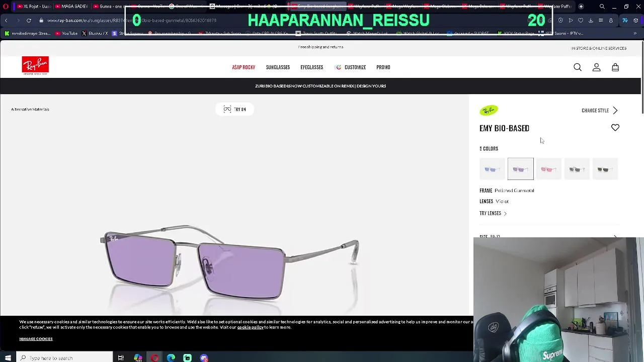Click the green Ray-Ban bio-based badge
The width and height of the screenshot is (644, 362).
[489, 110]
